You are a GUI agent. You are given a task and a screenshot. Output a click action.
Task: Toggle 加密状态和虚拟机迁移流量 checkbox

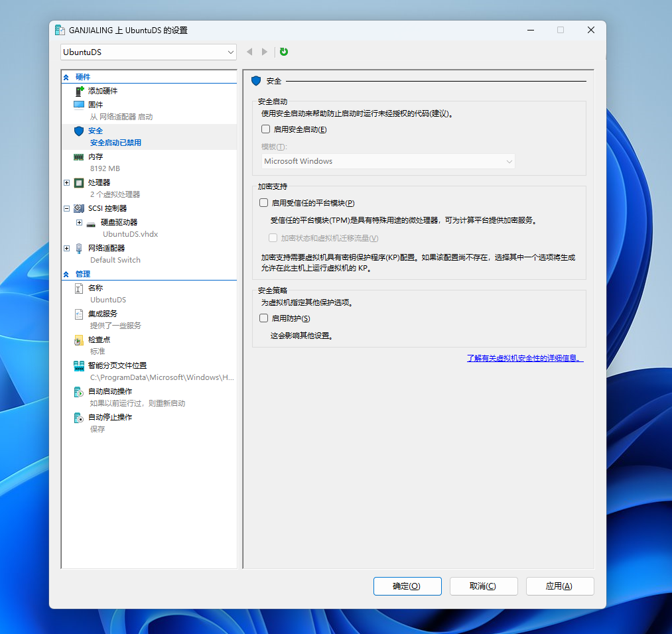click(x=273, y=237)
